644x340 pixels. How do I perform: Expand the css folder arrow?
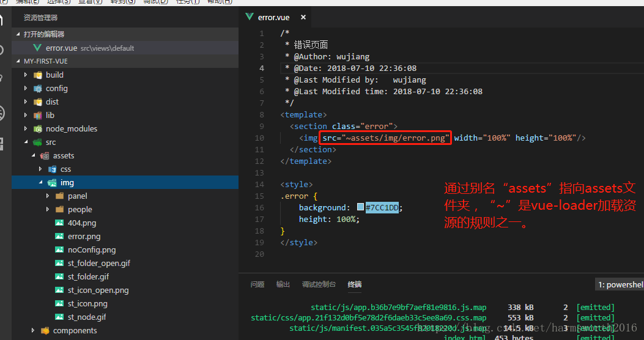[x=40, y=169]
